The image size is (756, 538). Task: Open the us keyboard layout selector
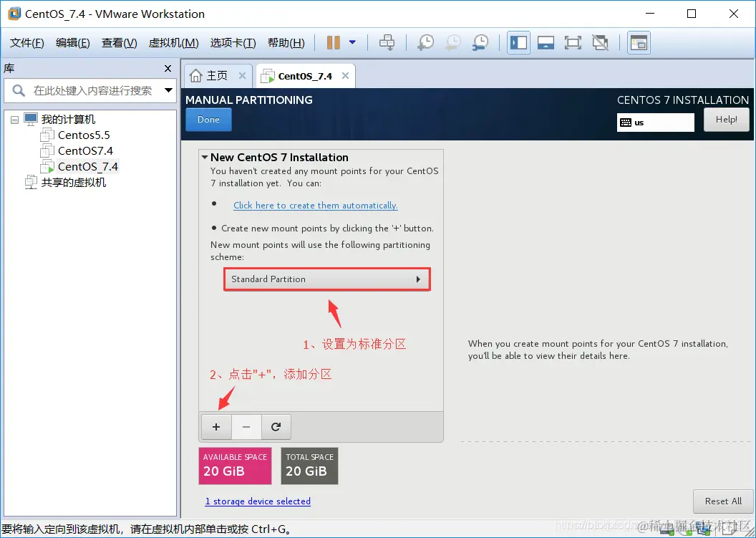[655, 122]
